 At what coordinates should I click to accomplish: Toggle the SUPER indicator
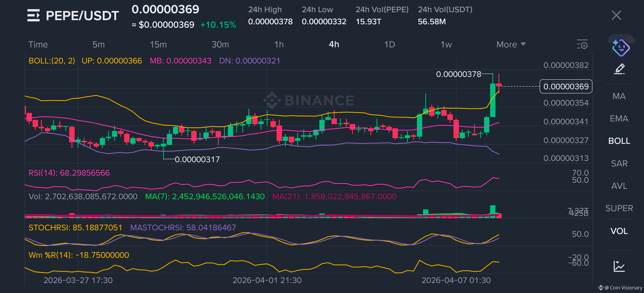click(x=619, y=208)
